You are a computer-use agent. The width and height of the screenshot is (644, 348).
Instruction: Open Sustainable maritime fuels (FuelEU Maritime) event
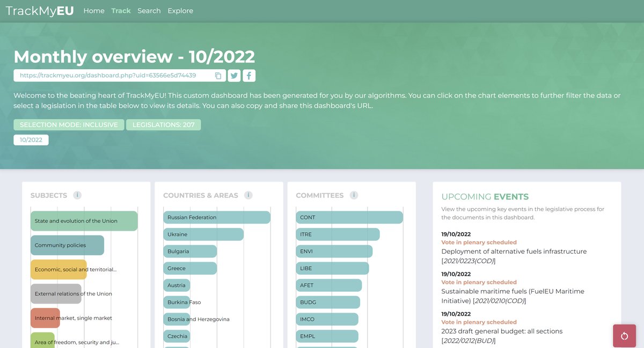click(x=513, y=296)
